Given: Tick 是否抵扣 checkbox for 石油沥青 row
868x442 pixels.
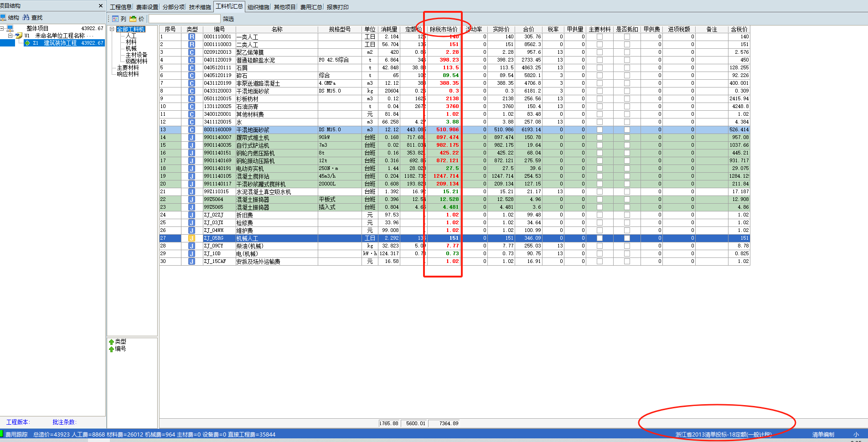Looking at the screenshot, I should [627, 107].
